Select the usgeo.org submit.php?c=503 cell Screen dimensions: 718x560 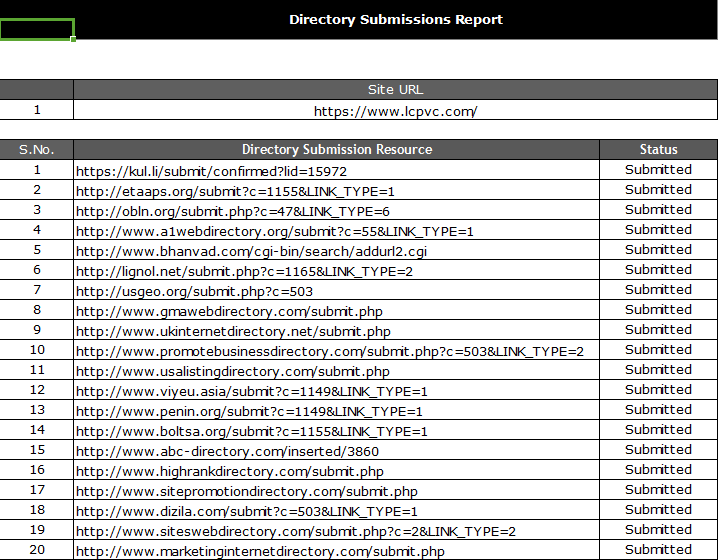coord(337,291)
